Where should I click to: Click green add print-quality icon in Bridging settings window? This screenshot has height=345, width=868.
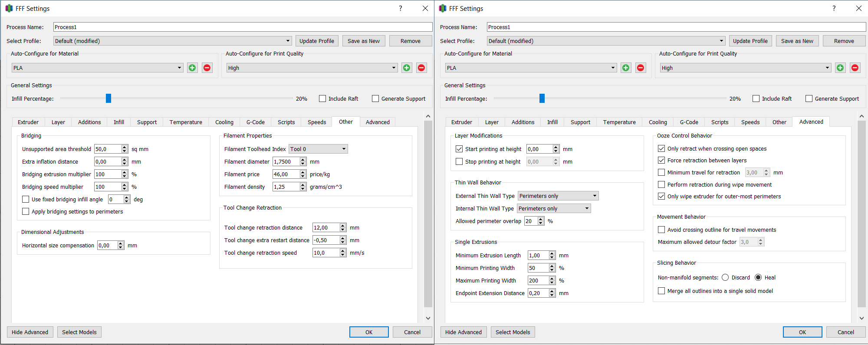(407, 68)
